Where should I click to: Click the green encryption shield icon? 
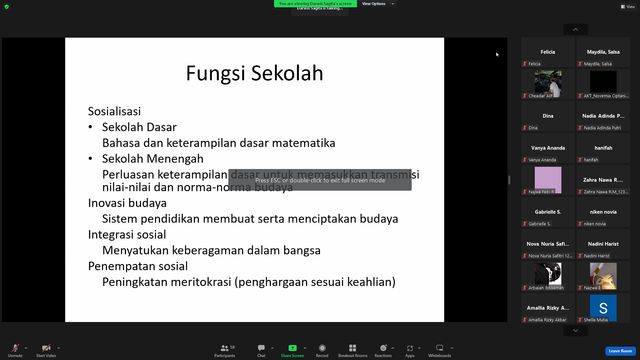click(7, 7)
